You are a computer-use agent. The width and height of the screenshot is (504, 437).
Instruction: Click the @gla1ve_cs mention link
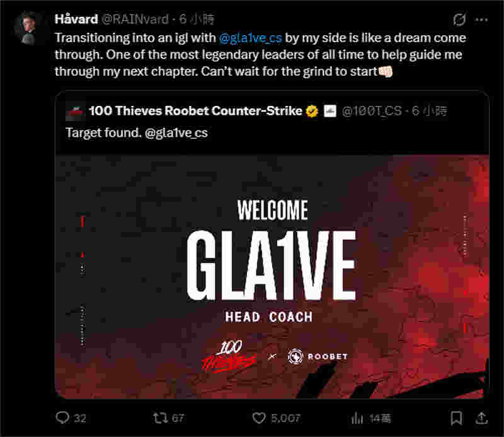pos(250,38)
